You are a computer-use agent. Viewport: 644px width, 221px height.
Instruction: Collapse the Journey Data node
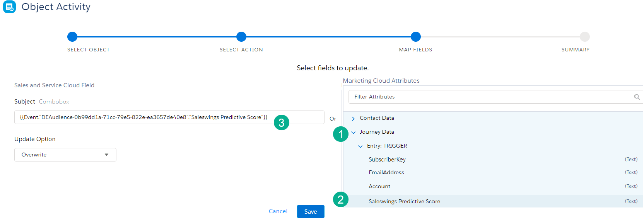(x=353, y=133)
